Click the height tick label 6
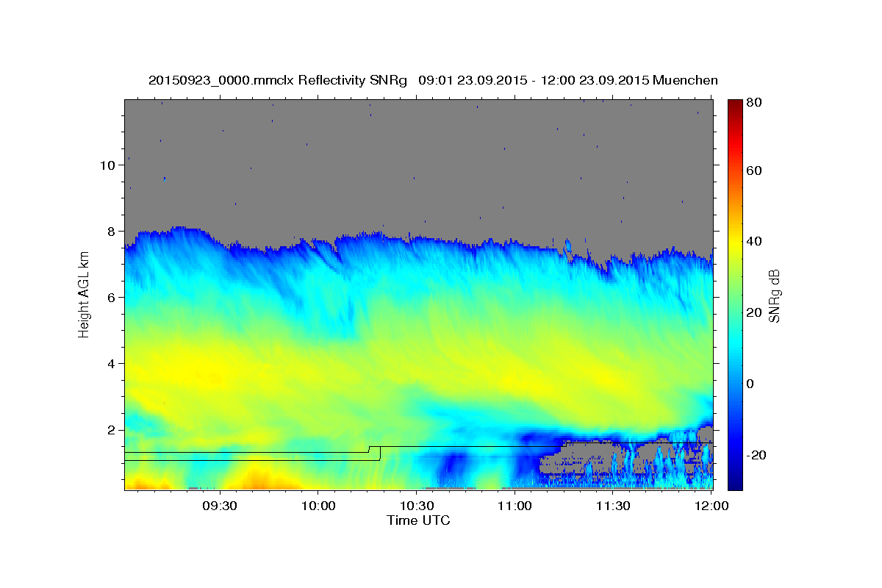The height and width of the screenshot is (588, 882). click(110, 297)
